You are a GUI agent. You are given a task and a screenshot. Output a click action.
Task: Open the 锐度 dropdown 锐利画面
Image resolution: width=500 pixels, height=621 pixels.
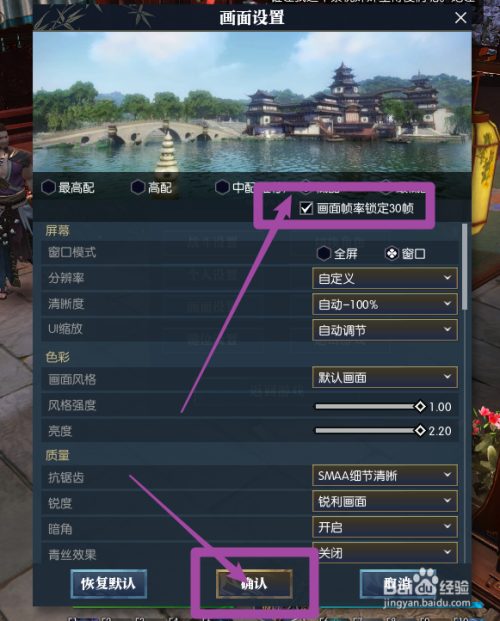tap(385, 501)
